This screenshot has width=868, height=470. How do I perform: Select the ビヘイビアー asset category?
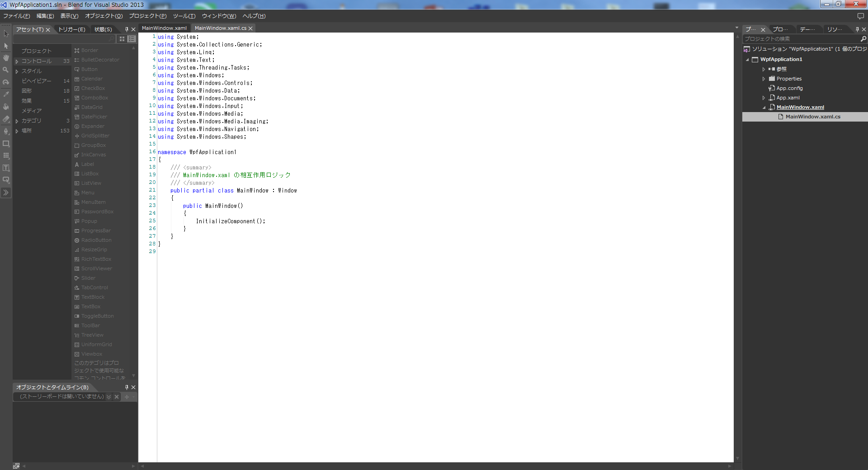[x=42, y=81]
